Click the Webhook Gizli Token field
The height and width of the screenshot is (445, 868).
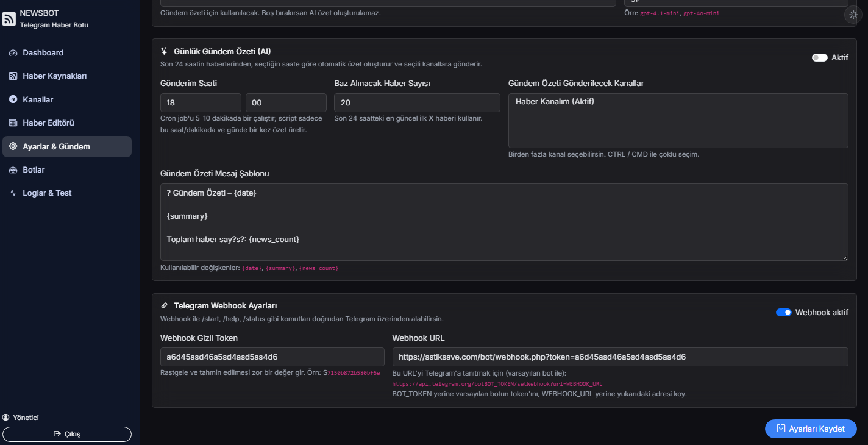[x=272, y=357]
